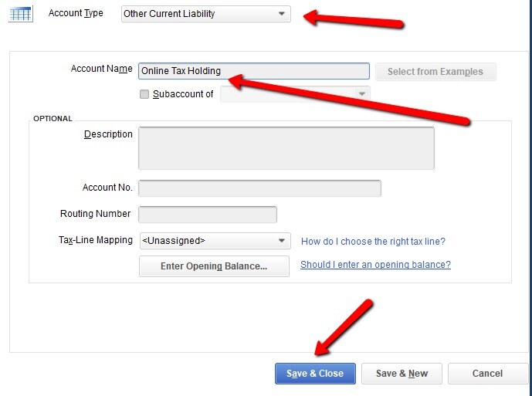Cancel the new account dialog

click(487, 374)
